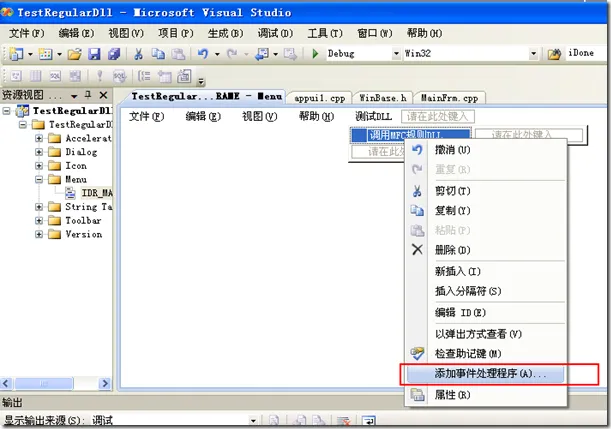Expand the Version folder
Viewport: 611px width, 429px height.
coord(39,234)
